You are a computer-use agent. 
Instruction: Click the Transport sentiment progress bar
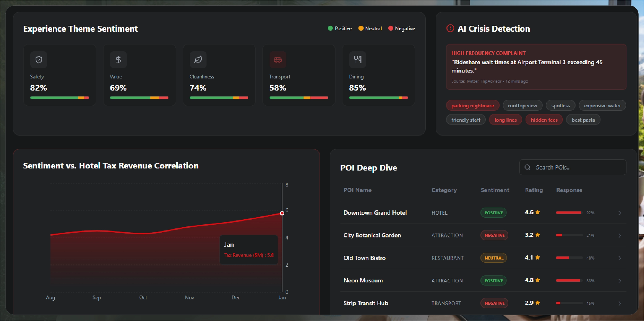click(298, 98)
